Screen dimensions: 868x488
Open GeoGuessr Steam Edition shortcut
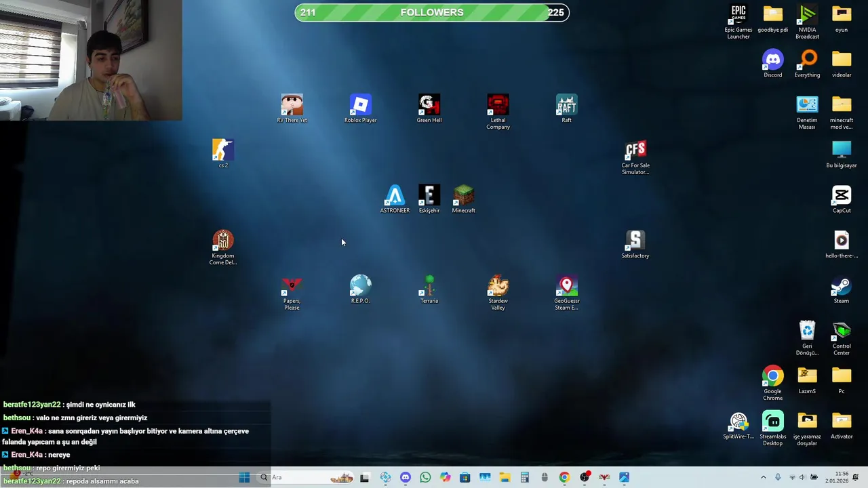[x=566, y=293]
